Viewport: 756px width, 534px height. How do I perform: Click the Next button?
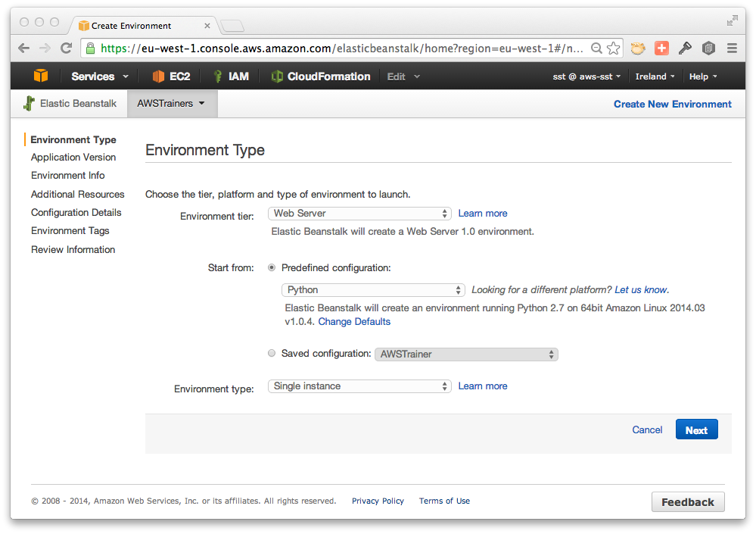[697, 429]
